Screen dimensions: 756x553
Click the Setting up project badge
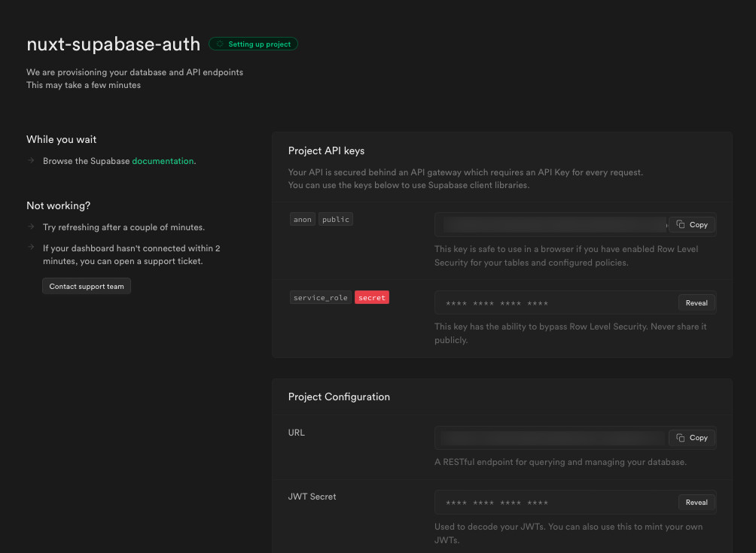(x=253, y=44)
